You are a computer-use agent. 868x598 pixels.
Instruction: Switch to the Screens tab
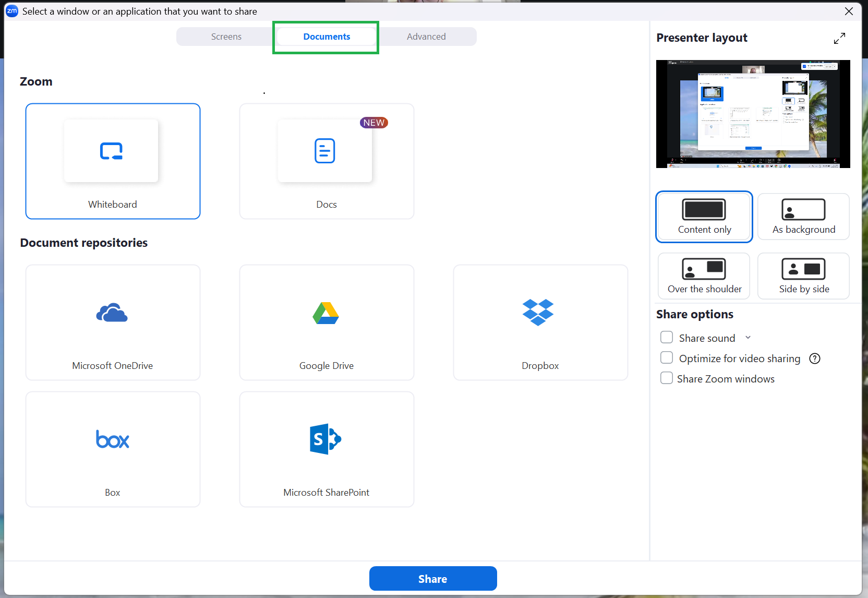226,37
